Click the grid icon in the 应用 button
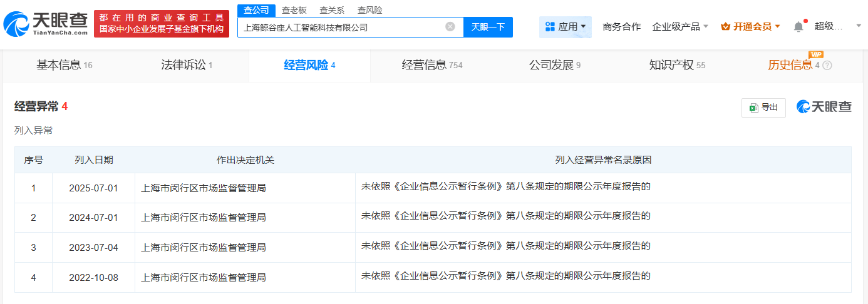The height and width of the screenshot is (304, 868). [550, 27]
